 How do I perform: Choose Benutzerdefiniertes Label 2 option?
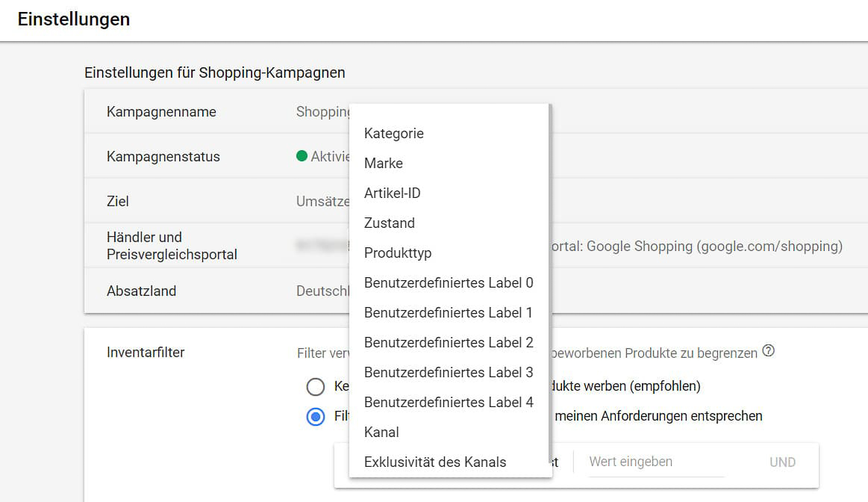448,343
